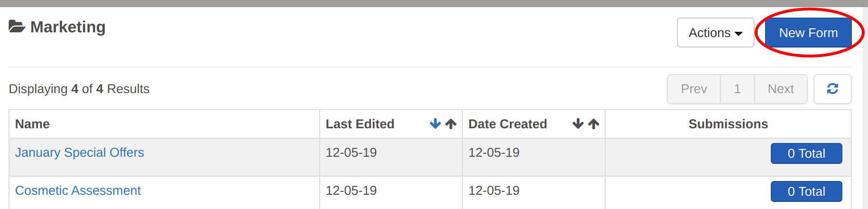The height and width of the screenshot is (209, 868).
Task: Open the Actions dropdown menu
Action: tap(715, 33)
